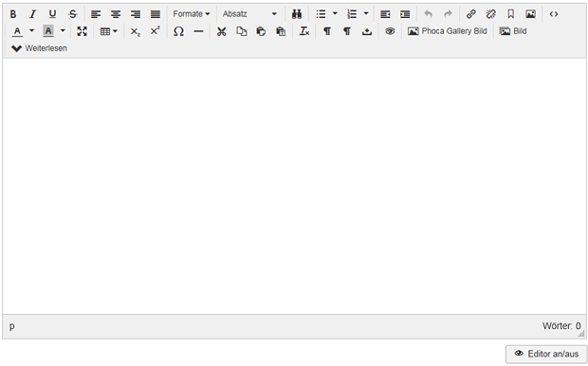The width and height of the screenshot is (588, 366).
Task: Insert image using the toolbar picture icon
Action: click(531, 14)
